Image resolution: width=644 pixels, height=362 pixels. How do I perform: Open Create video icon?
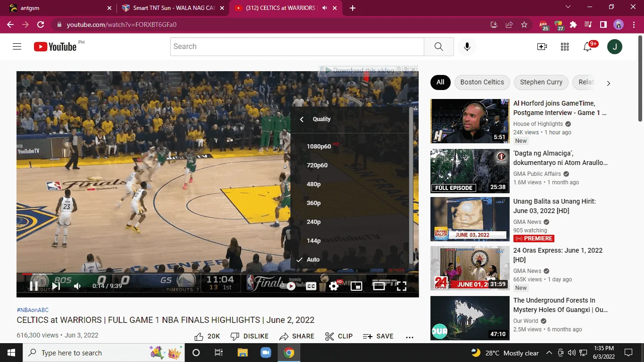[542, 46]
